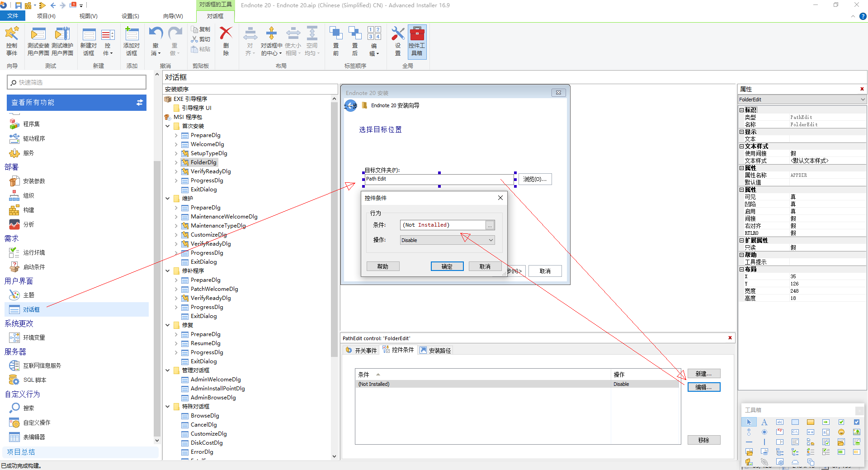Switch to the 项目(H) ribbon tab
The width and height of the screenshot is (868, 470).
pyautogui.click(x=46, y=16)
